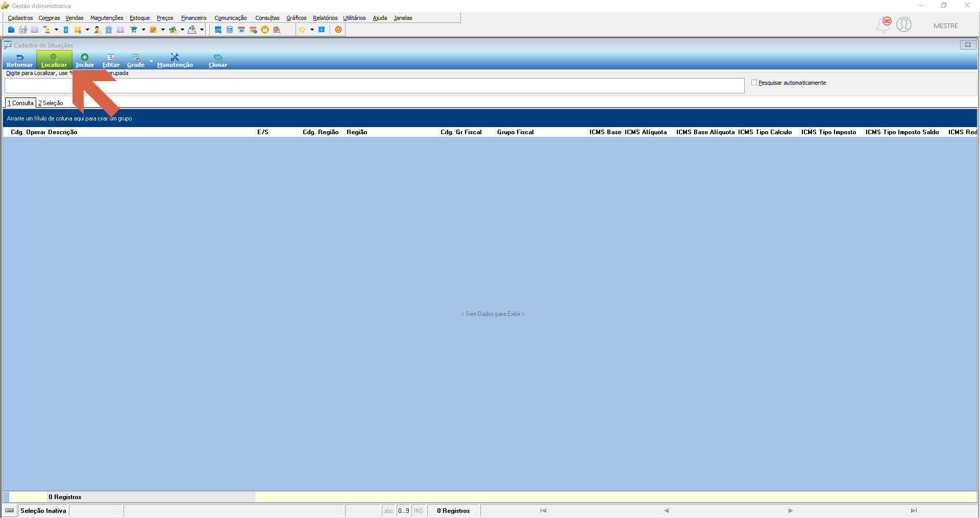The width and height of the screenshot is (980, 518).
Task: Click the blue document 'S' icon
Action: point(66,30)
